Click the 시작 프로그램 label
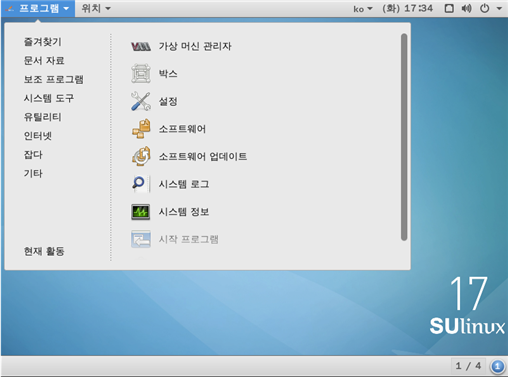The image size is (508, 381). coord(188,239)
